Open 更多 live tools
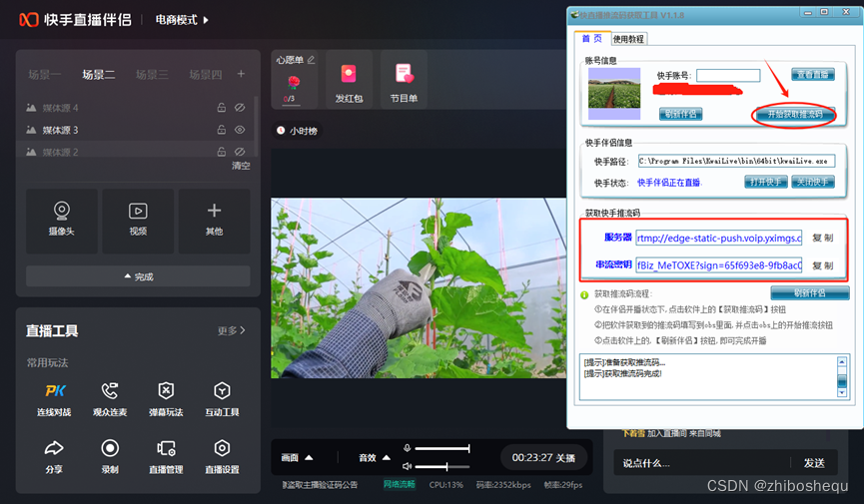Screen dimensions: 864x504 point(232,330)
